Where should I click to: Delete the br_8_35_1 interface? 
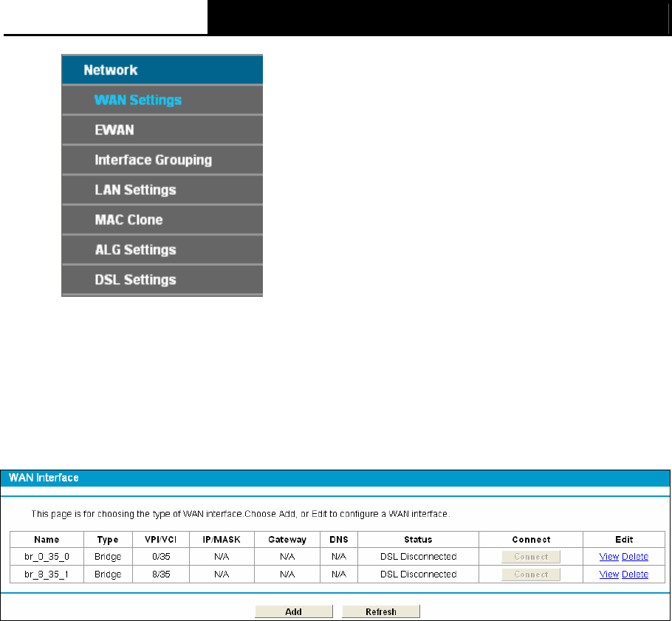(x=635, y=574)
